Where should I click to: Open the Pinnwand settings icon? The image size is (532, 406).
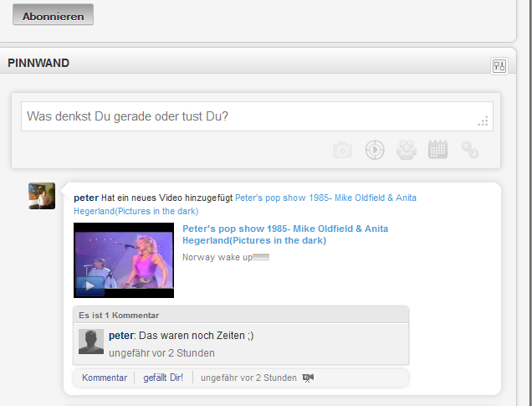499,66
